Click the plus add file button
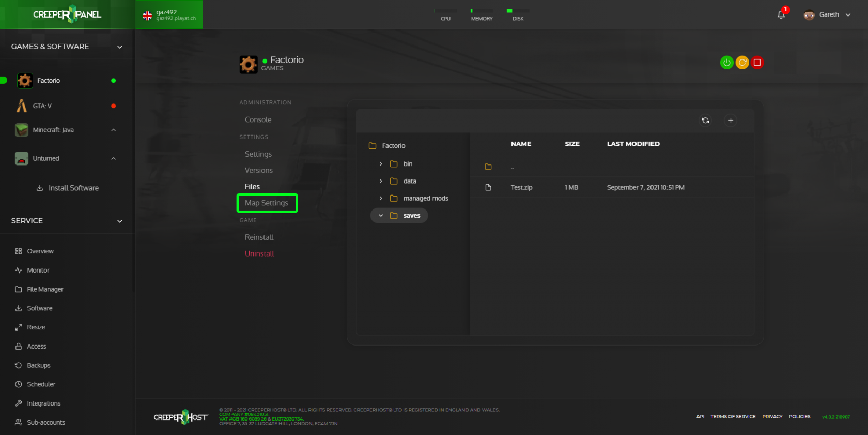Viewport: 868px width, 435px height. point(731,121)
